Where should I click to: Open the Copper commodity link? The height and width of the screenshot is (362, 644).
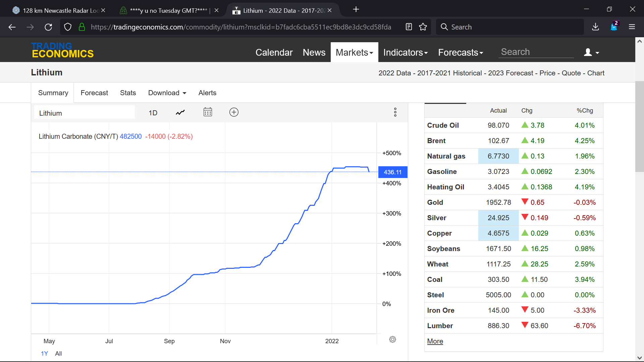click(439, 233)
